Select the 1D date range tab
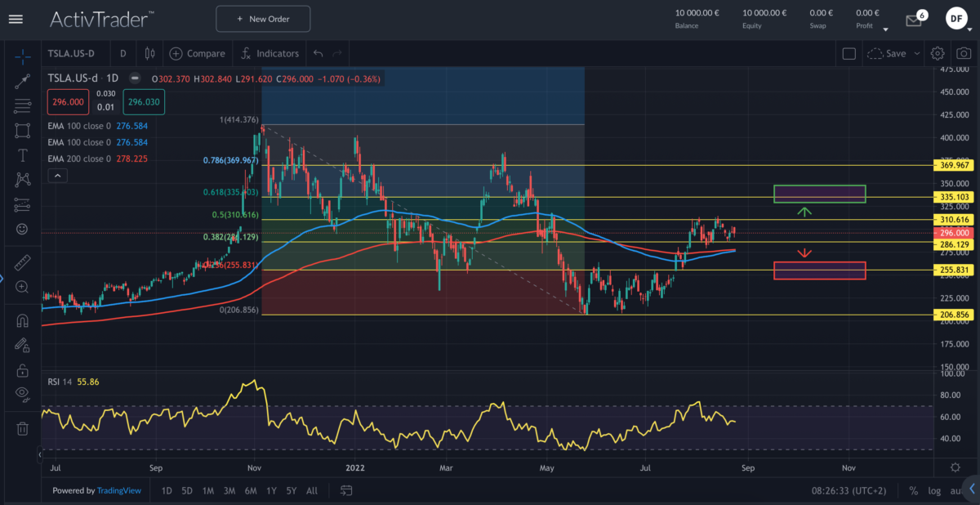This screenshot has height=505, width=980. coord(167,490)
